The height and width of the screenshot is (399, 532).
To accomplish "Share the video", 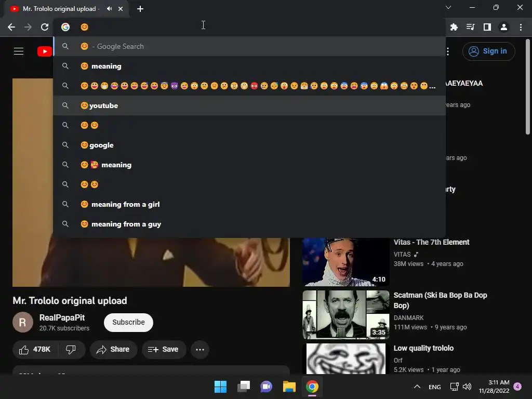I will point(113,349).
